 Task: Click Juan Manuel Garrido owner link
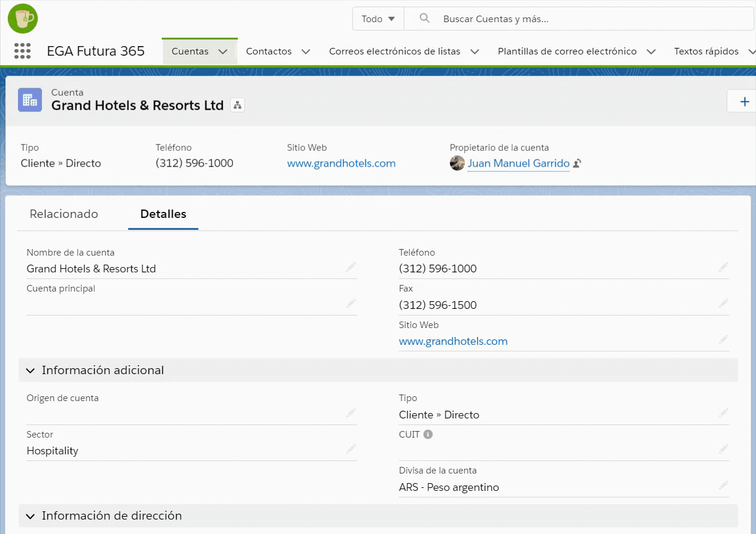[518, 163]
